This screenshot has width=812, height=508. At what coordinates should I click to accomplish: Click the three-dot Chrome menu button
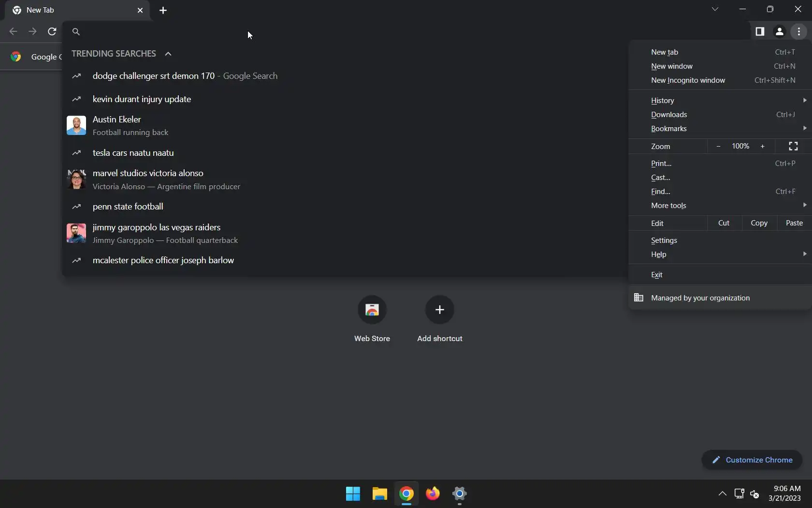pos(799,31)
